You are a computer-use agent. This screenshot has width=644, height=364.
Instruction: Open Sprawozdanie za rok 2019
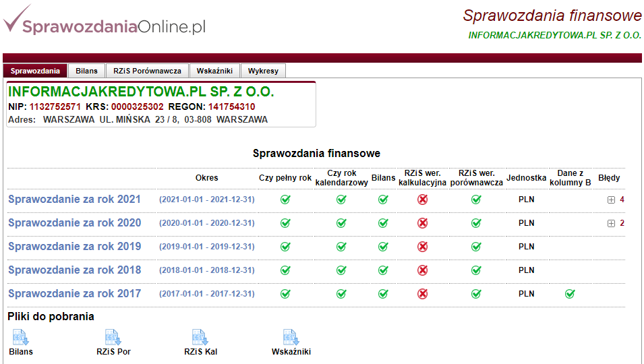pyautogui.click(x=74, y=247)
